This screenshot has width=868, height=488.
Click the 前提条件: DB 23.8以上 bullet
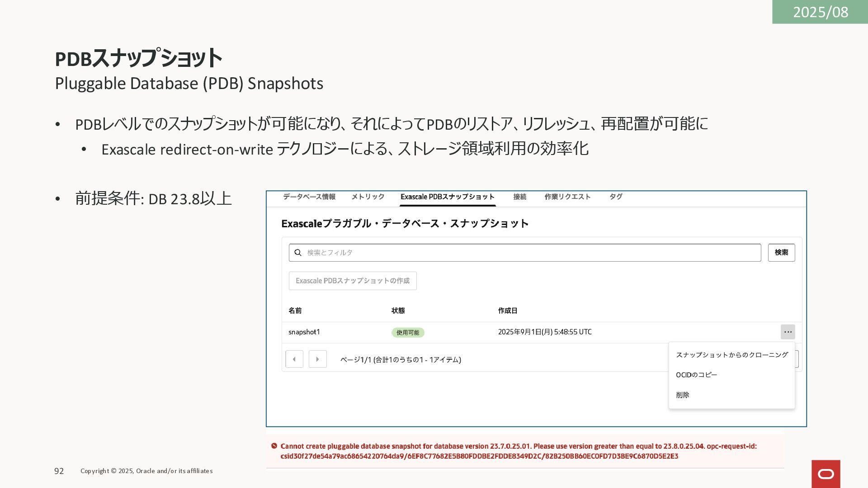point(153,198)
